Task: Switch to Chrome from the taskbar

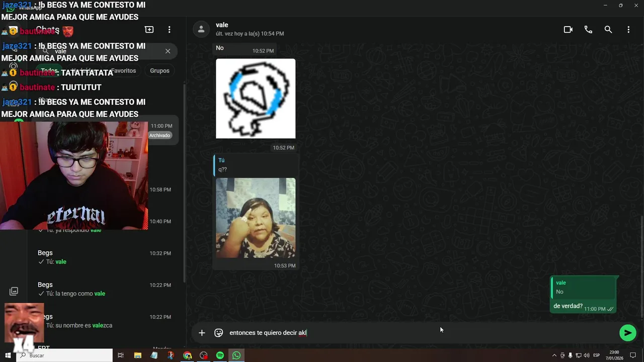Action: (x=187, y=355)
